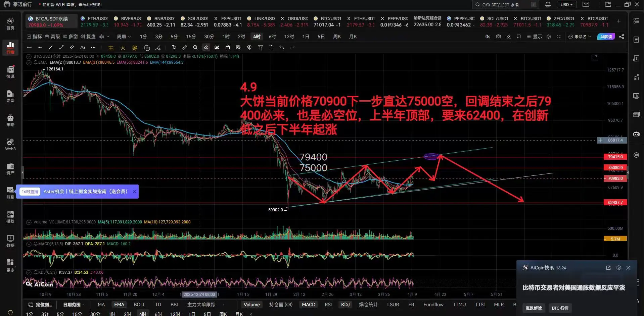Toggle MACD sub-chart in indicator bar
This screenshot has height=316, width=644.
point(309,305)
